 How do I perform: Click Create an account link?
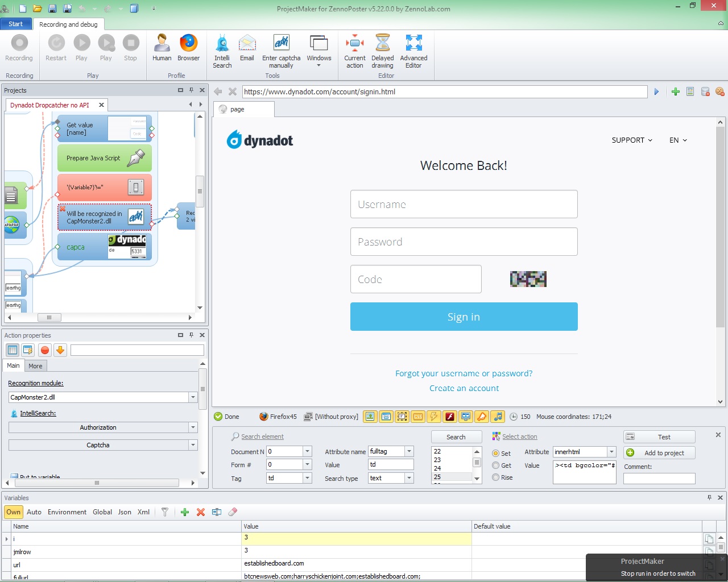point(464,388)
